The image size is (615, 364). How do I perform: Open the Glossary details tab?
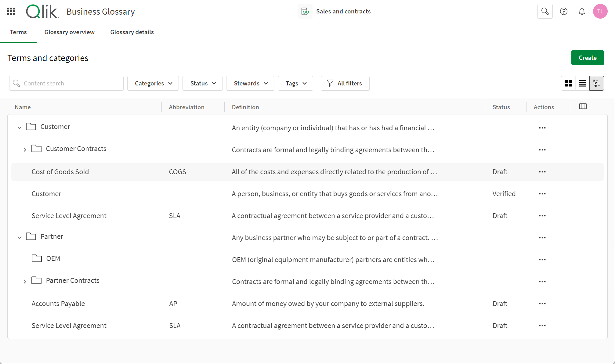pyautogui.click(x=132, y=32)
